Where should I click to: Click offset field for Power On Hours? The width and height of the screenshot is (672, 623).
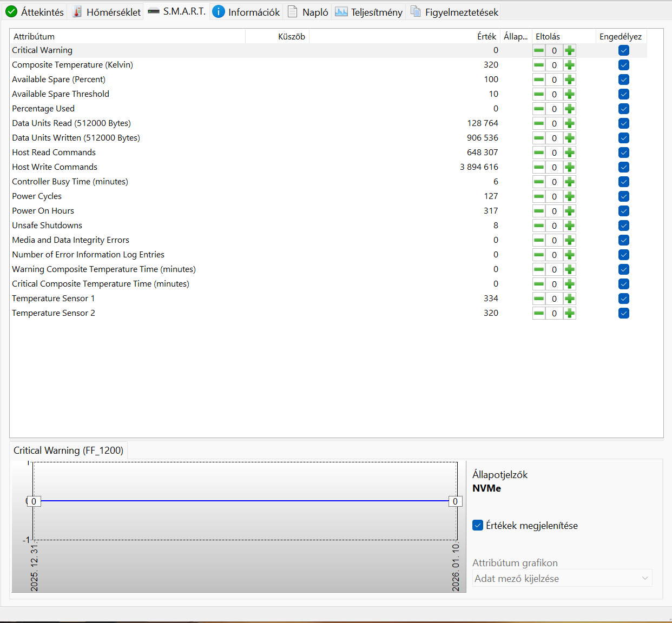(554, 211)
